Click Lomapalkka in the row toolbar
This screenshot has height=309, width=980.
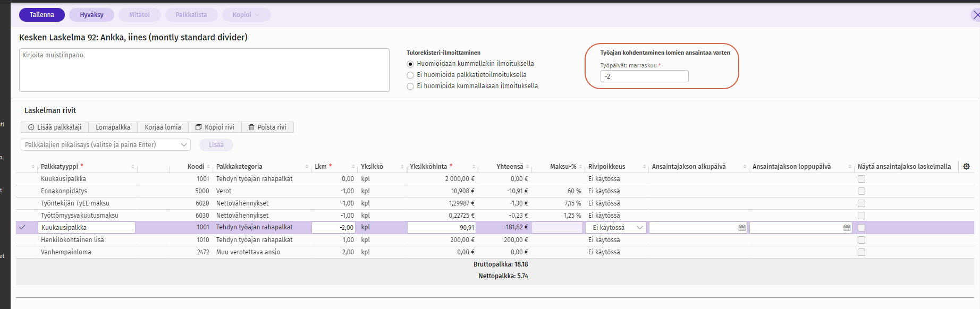113,127
